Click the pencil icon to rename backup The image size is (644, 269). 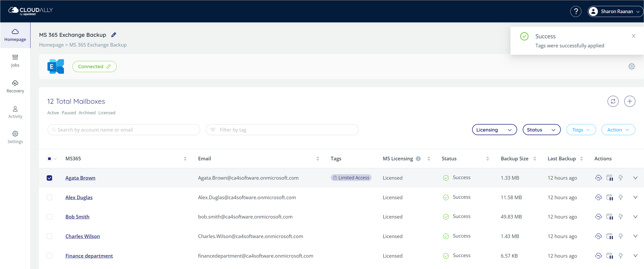[114, 35]
